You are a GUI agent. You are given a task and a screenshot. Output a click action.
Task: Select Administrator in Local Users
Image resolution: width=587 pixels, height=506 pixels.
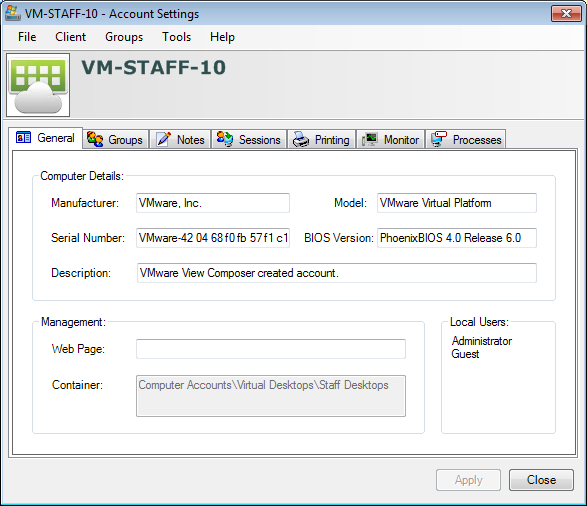pos(481,341)
